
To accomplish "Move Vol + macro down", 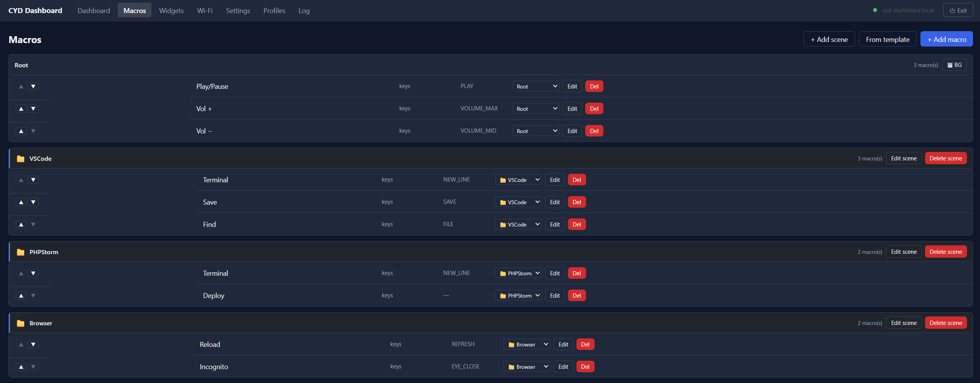I will pyautogui.click(x=33, y=109).
